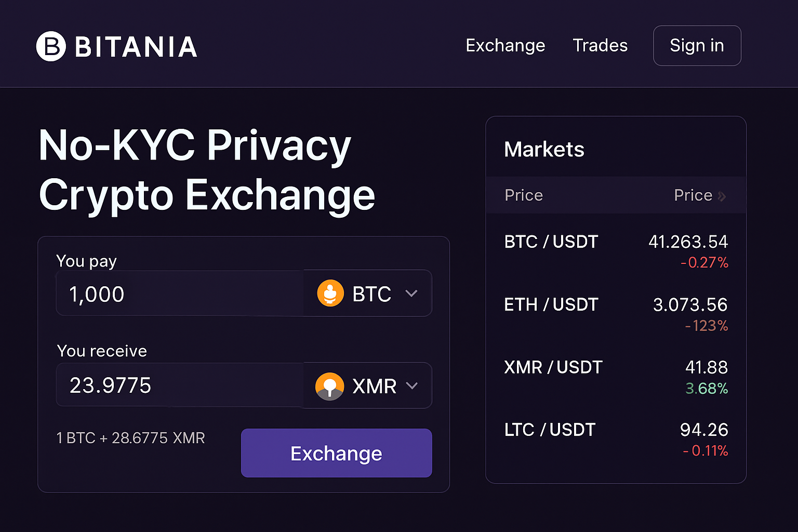Open the XMR currency selector chevron
Screen dimensions: 798x532
pyautogui.click(x=413, y=385)
